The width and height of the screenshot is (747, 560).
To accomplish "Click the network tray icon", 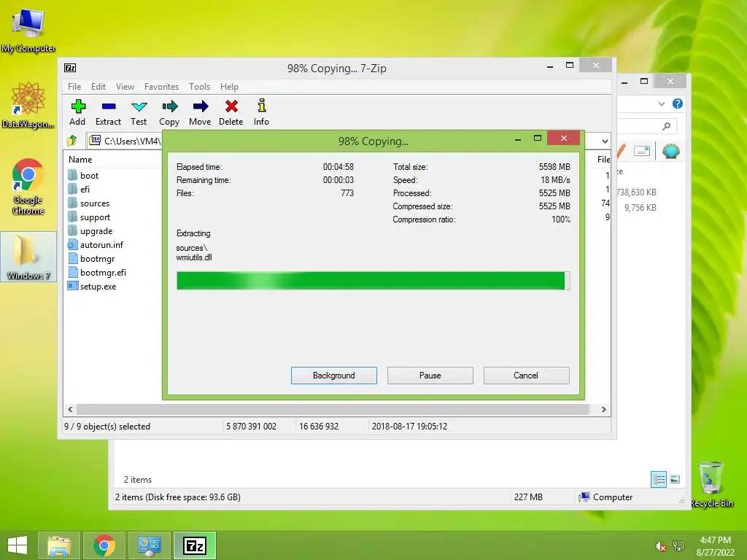I will pos(678,546).
